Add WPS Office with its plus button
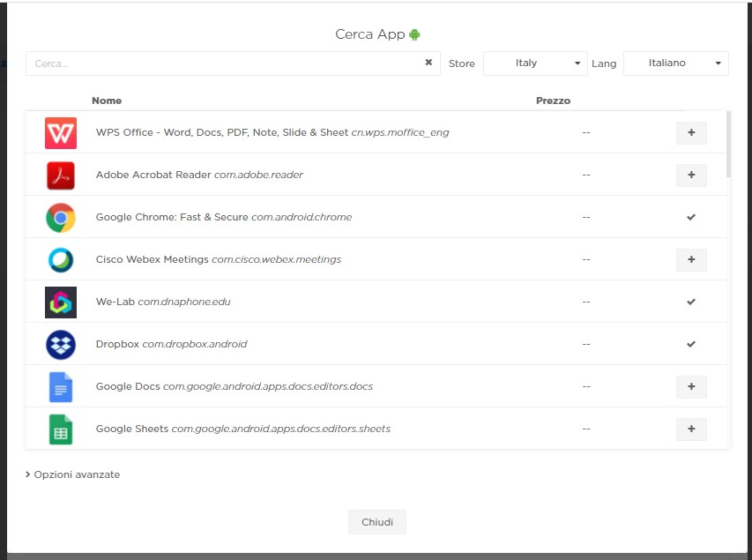The width and height of the screenshot is (752, 560). pos(691,133)
